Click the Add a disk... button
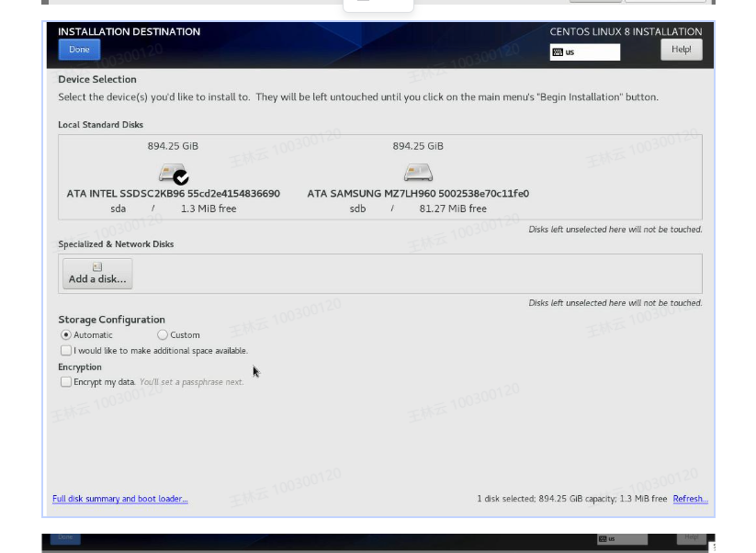The height and width of the screenshot is (553, 756). click(x=97, y=274)
